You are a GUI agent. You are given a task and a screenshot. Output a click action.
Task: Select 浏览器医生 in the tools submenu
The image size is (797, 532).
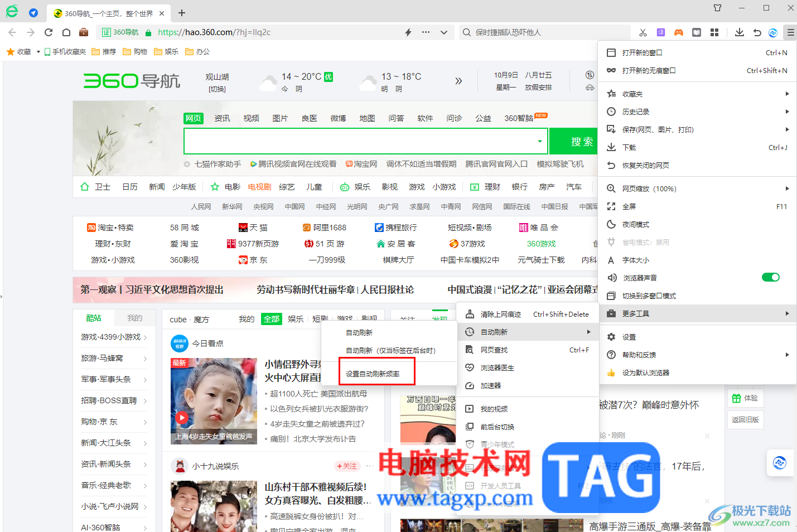point(528,367)
